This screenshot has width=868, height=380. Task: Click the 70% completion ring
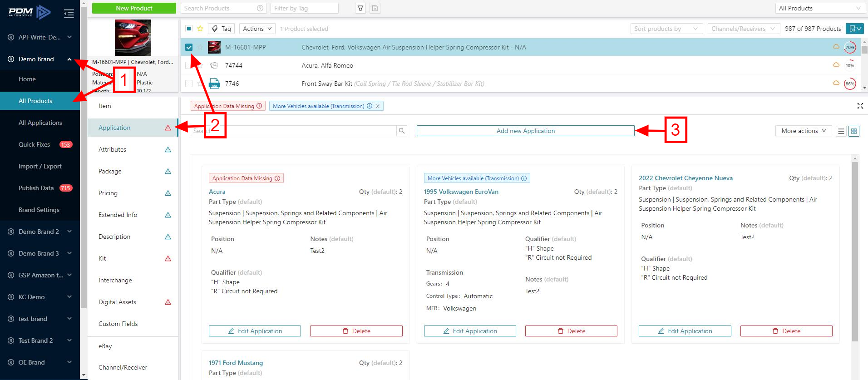(x=850, y=47)
